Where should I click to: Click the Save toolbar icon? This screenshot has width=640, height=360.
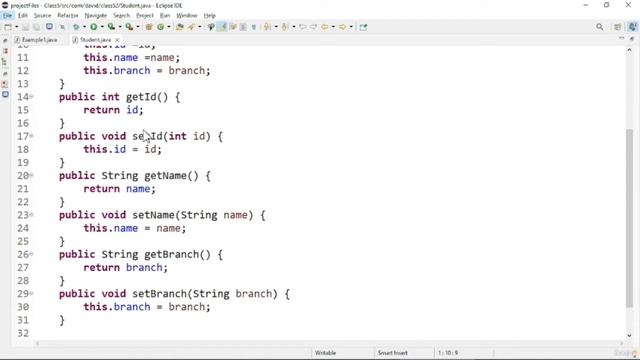coord(25,27)
